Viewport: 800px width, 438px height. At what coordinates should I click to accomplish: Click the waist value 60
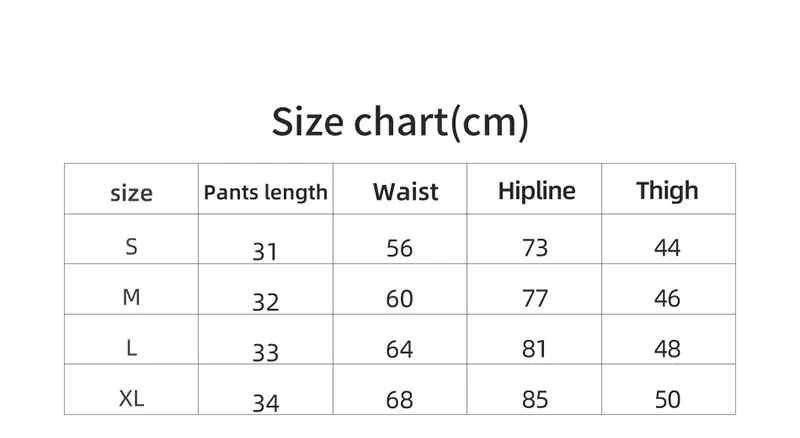coord(399,299)
